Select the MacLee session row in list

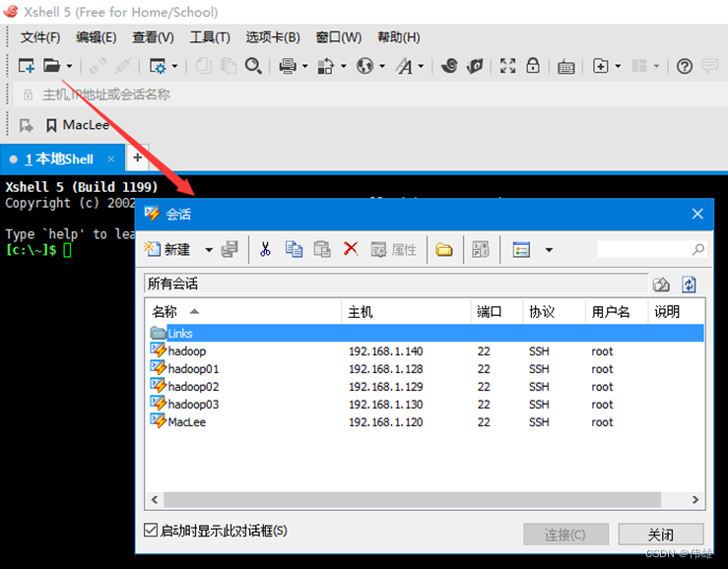(x=427, y=422)
